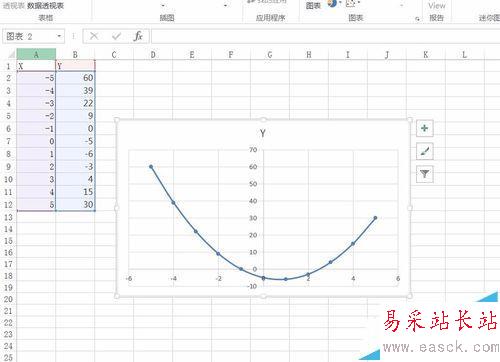Open the Chart Styles brush button
The width and height of the screenshot is (500, 362).
(425, 151)
